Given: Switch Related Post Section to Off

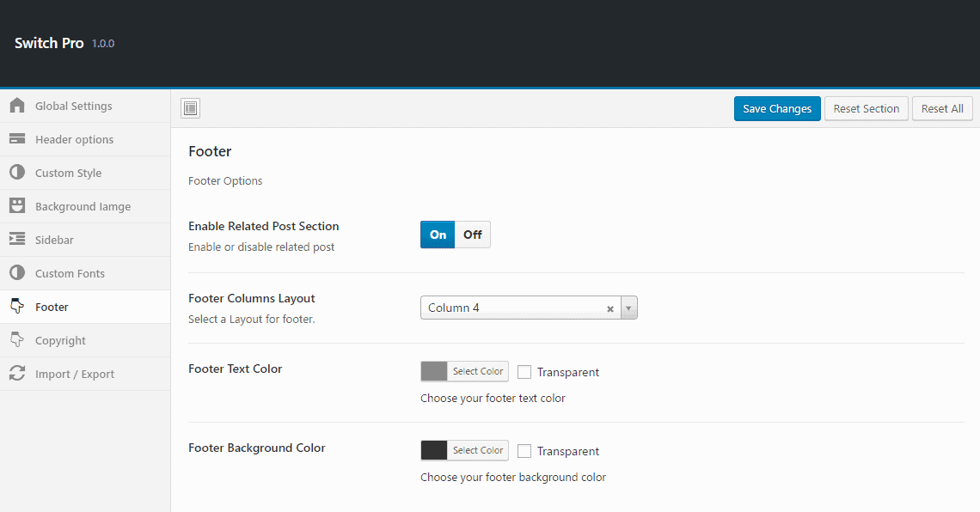Looking at the screenshot, I should click(x=473, y=235).
